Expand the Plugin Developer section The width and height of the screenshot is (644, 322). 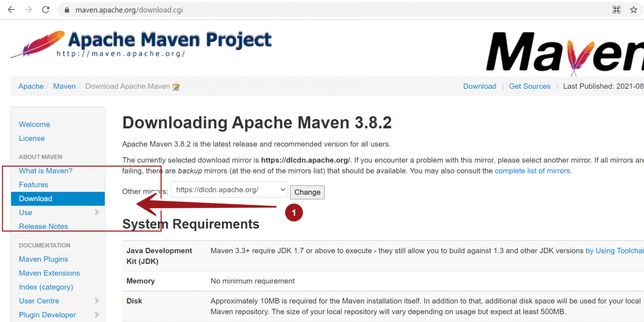47,314
